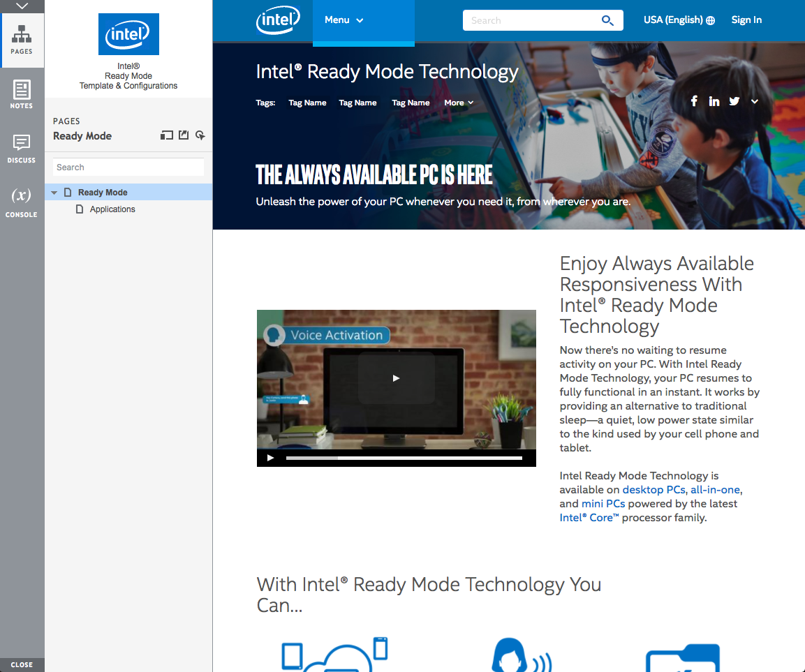Click the Voice Activation label icon in video
The width and height of the screenshot is (805, 672).
274,335
